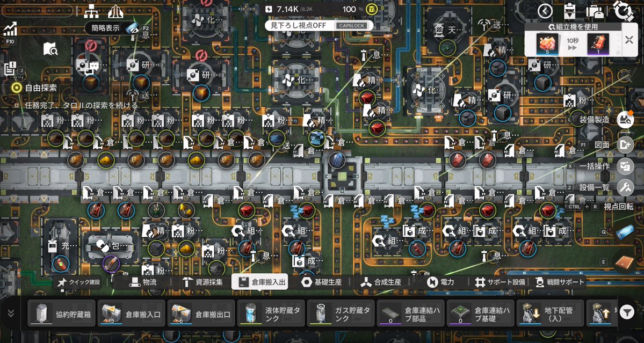Toggle 簡略表示 simplified display
Screen dimensions: 644x343
[x=113, y=28]
